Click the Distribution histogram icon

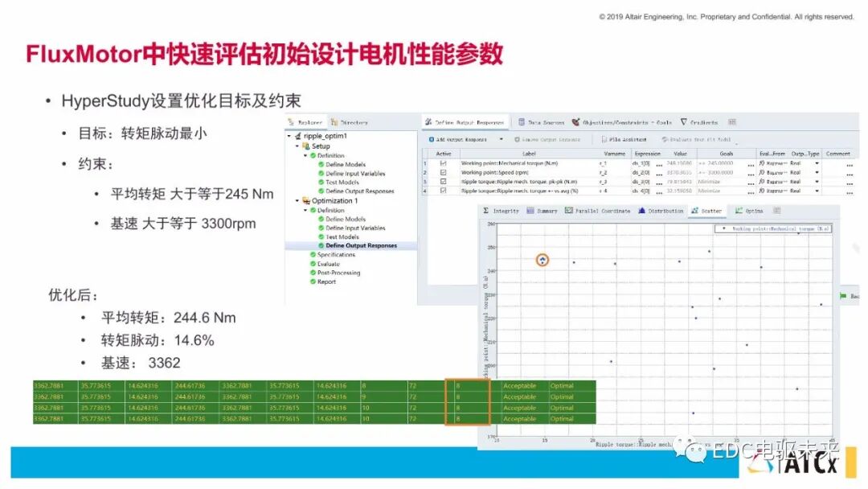click(x=641, y=211)
